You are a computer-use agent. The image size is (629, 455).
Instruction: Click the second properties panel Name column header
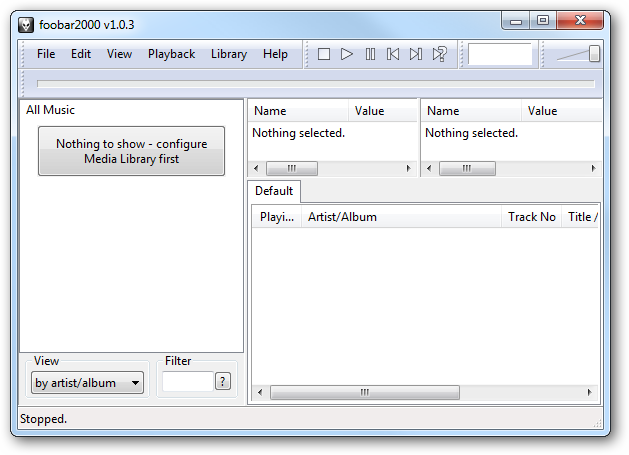pyautogui.click(x=471, y=111)
